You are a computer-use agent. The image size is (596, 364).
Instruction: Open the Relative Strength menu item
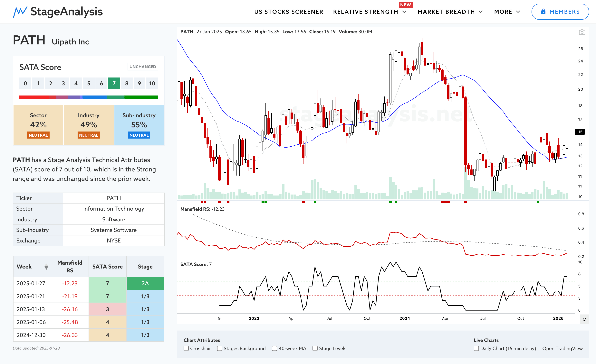tap(365, 12)
